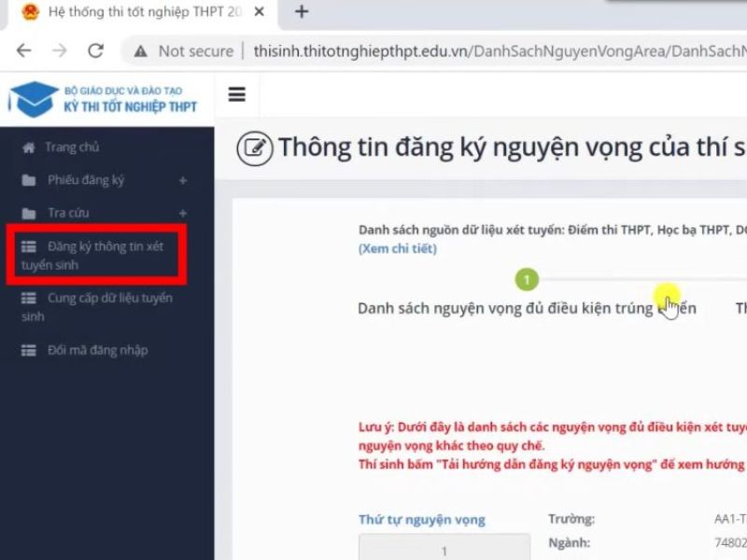This screenshot has height=560, width=747.
Task: Click the Thứ tự nguyện vọng label
Action: click(x=422, y=520)
